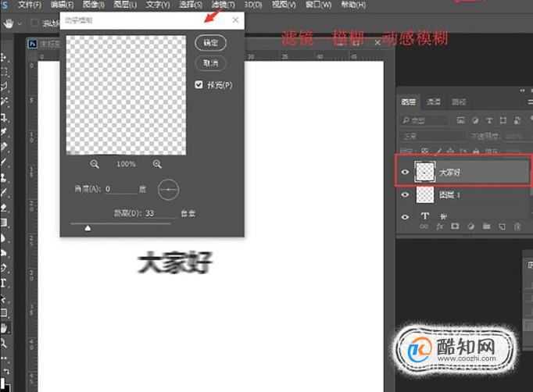Toggle filter for adjustment layers

475,120
